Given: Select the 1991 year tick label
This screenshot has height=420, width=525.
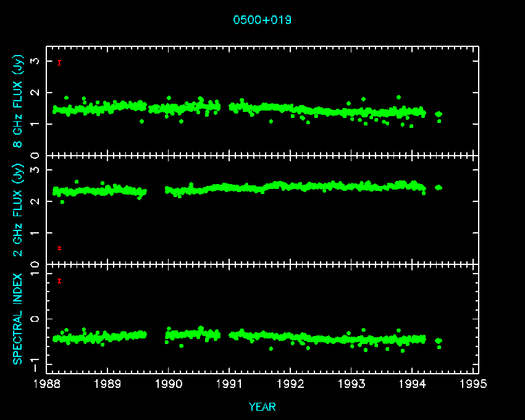Looking at the screenshot, I should pos(230,384).
